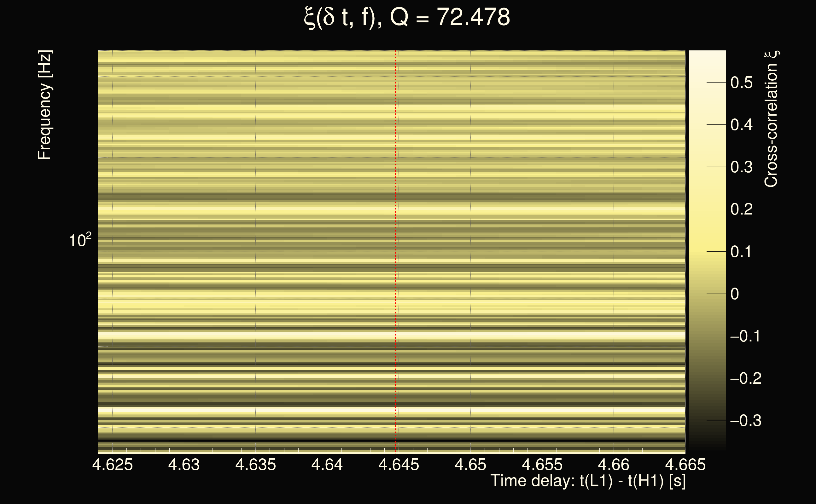Viewport: 816px width, 504px height.
Task: Click the 4.625 x-axis tick label
Action: (x=113, y=465)
